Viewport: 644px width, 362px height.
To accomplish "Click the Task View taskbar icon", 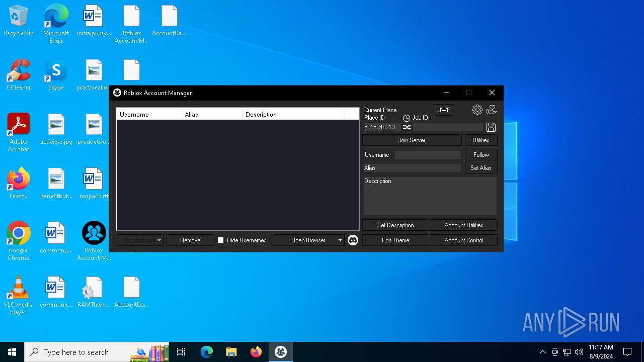I will [x=181, y=352].
